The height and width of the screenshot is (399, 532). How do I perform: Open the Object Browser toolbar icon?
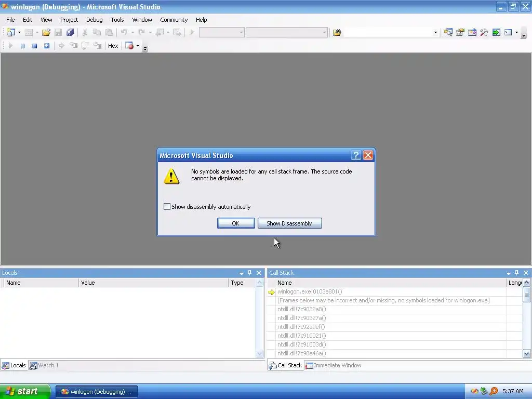(472, 32)
